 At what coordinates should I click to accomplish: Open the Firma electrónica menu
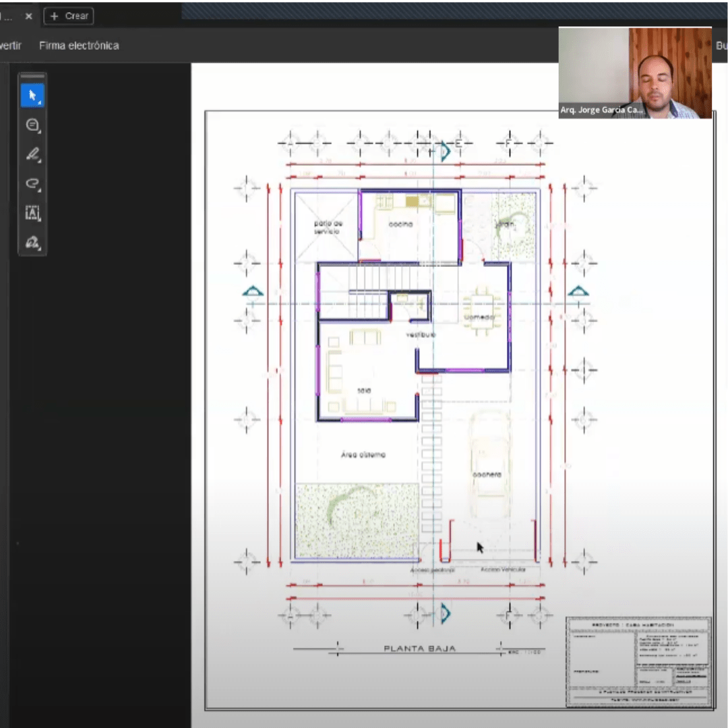pos(79,46)
